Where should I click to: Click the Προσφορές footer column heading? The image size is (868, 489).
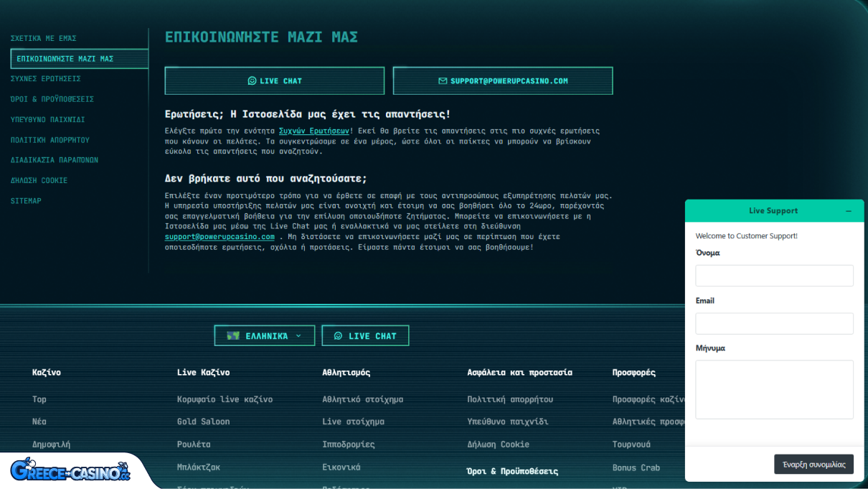(x=634, y=373)
